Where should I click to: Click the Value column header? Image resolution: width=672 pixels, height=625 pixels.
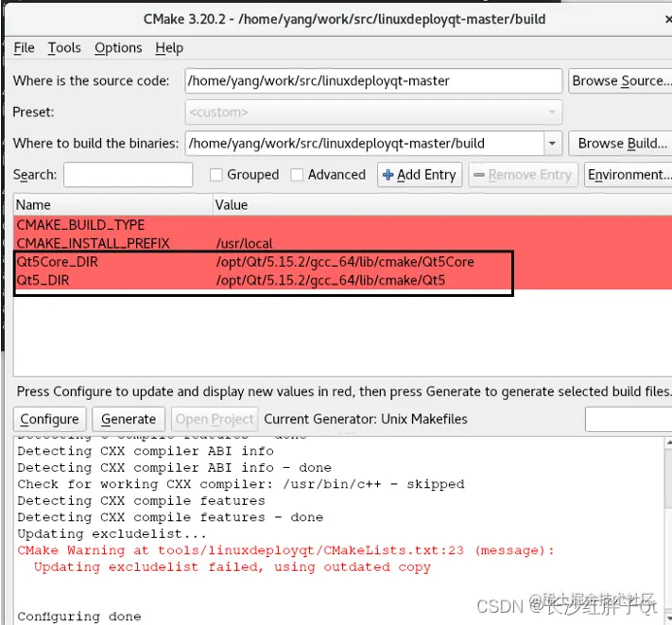(442, 205)
